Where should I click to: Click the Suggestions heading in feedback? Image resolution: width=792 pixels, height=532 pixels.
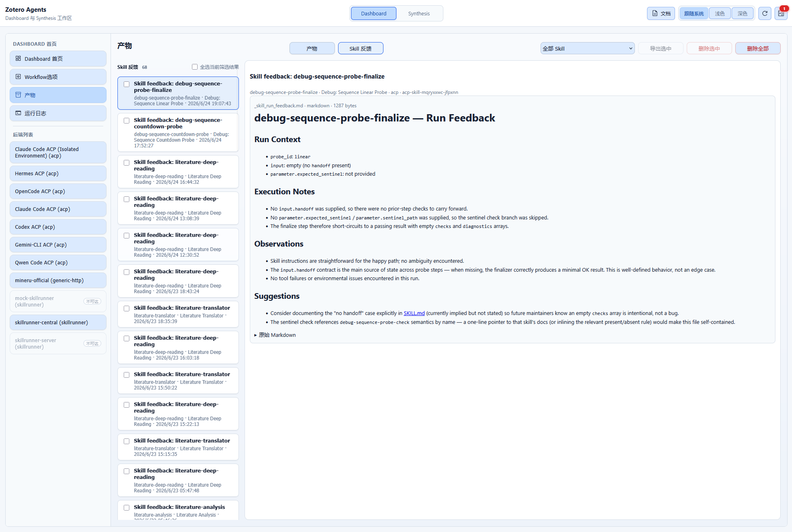(x=277, y=296)
